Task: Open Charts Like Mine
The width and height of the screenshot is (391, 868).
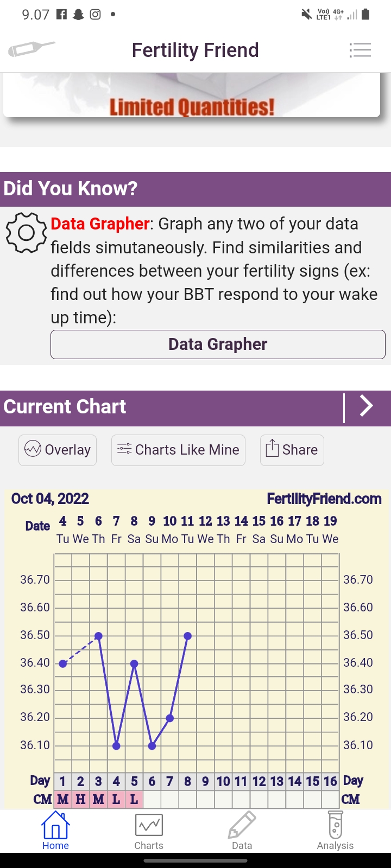Action: [178, 450]
